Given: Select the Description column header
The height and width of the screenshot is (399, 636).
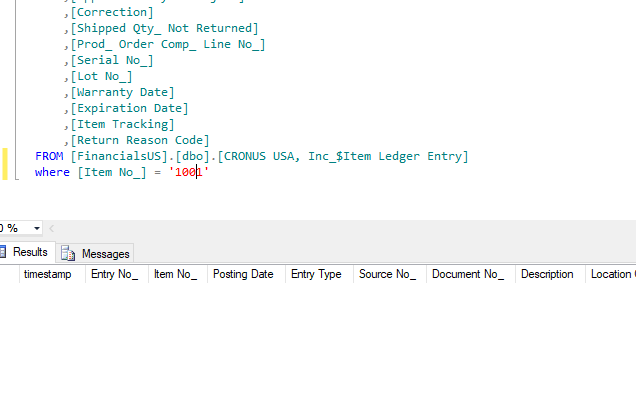Looking at the screenshot, I should tap(550, 274).
